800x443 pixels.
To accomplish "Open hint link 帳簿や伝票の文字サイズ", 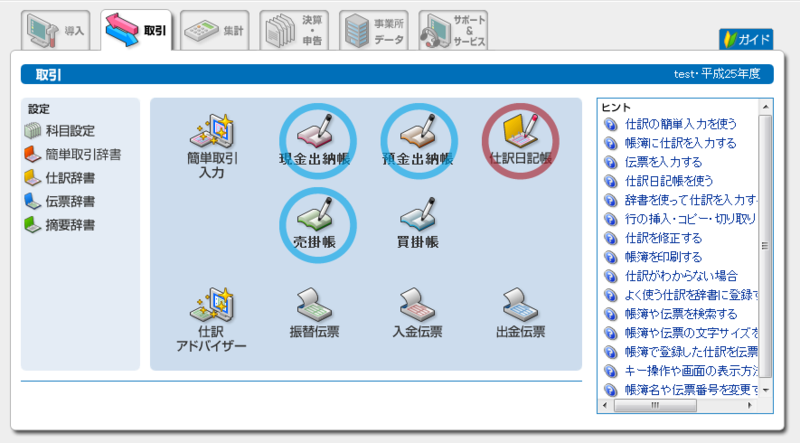I will point(691,333).
